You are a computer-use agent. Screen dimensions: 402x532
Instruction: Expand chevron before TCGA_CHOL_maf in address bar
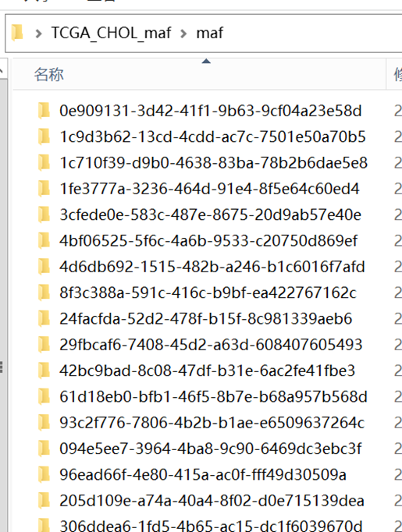point(39,34)
